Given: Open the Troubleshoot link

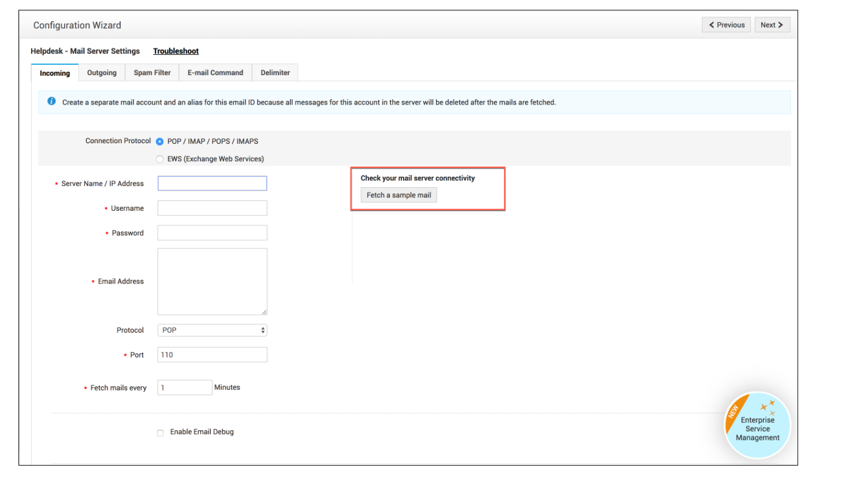Looking at the screenshot, I should pyautogui.click(x=176, y=51).
